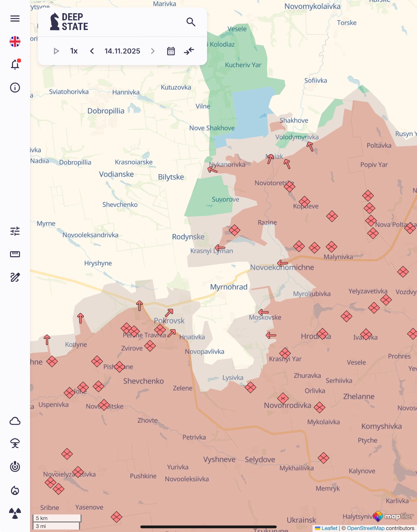Click the compare dates arrows icon

189,51
